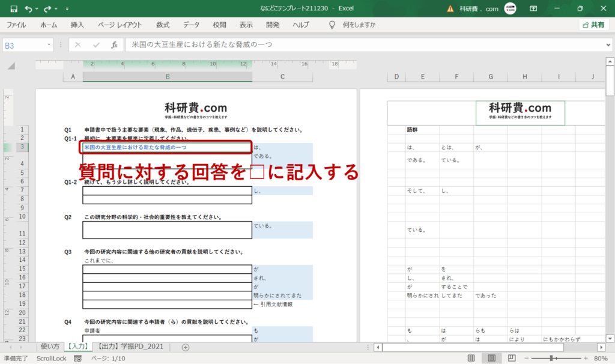Screen dimensions: 615x364
Task: Click the Insert Function fx icon
Action: point(114,44)
